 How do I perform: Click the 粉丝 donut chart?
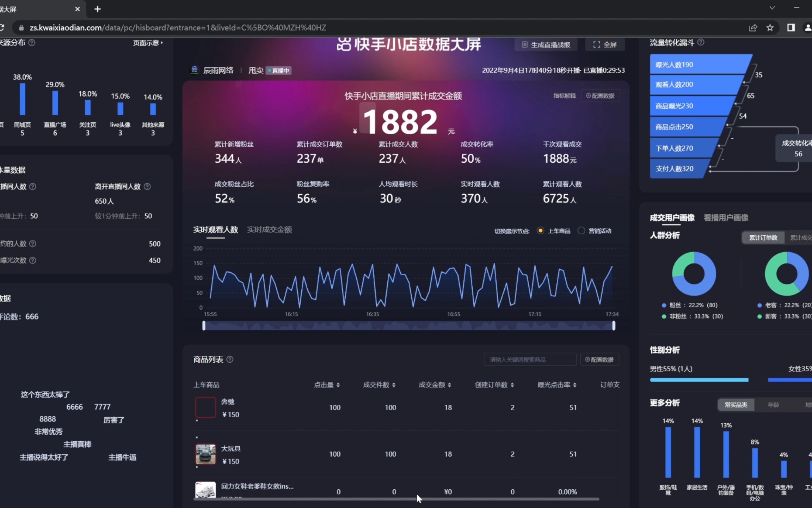[694, 273]
